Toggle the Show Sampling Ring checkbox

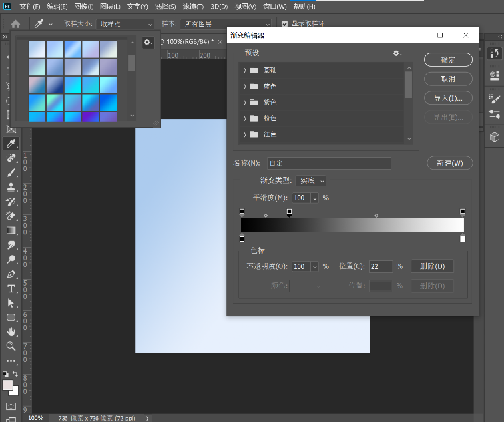[284, 24]
